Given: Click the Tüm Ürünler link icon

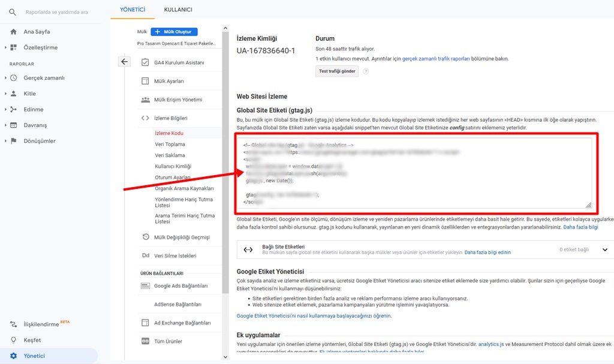Looking at the screenshot, I should pyautogui.click(x=145, y=341).
